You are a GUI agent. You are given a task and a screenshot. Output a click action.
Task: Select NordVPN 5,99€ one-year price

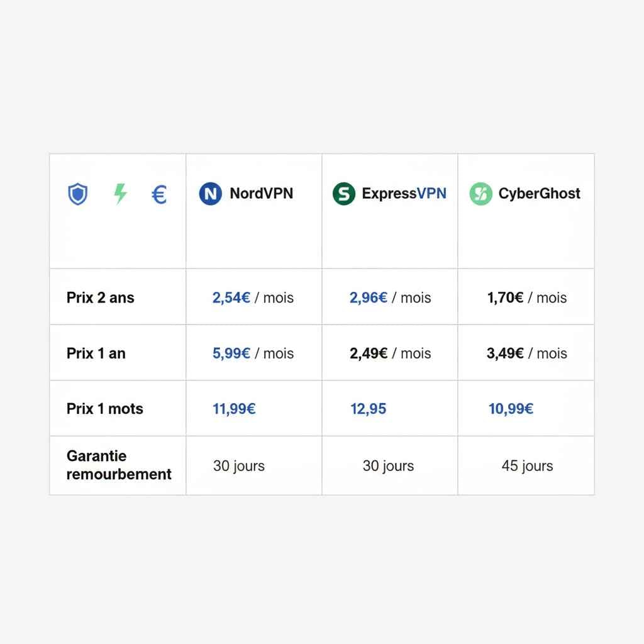pyautogui.click(x=231, y=353)
